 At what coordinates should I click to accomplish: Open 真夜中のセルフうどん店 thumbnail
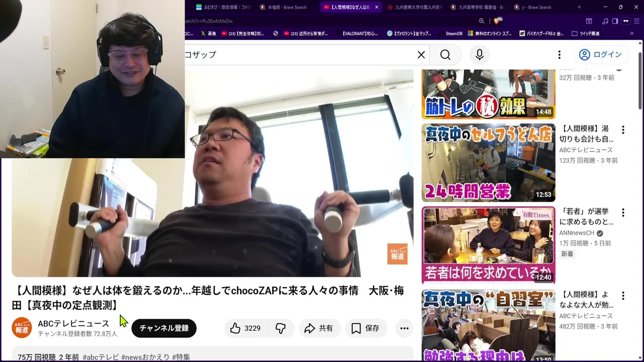point(489,163)
